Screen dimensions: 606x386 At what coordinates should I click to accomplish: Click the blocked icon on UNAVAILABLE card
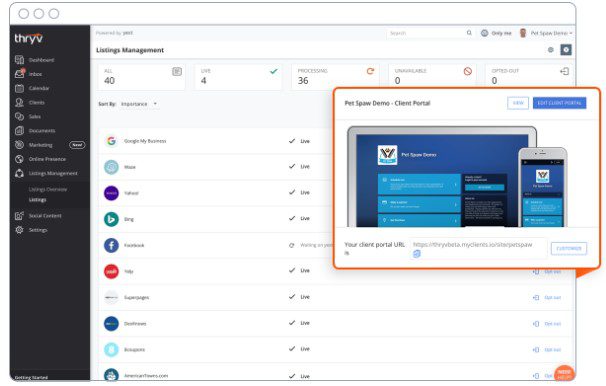coord(468,71)
